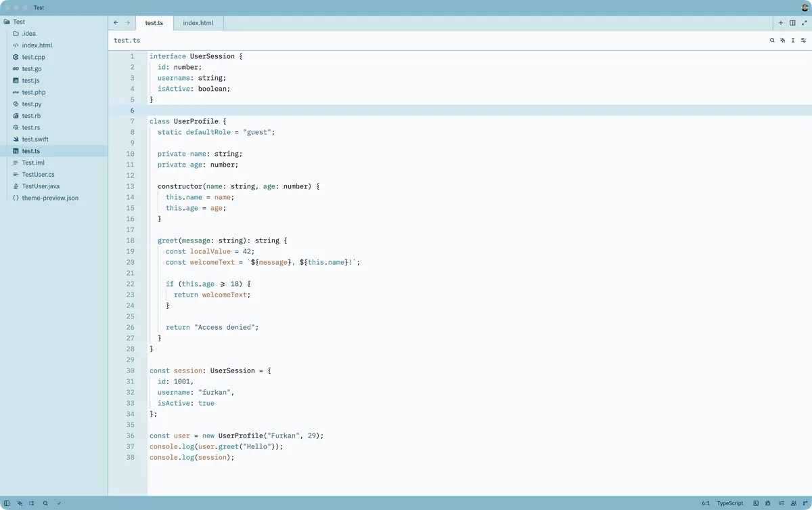Click the constructor keyword on line 13

click(x=180, y=186)
